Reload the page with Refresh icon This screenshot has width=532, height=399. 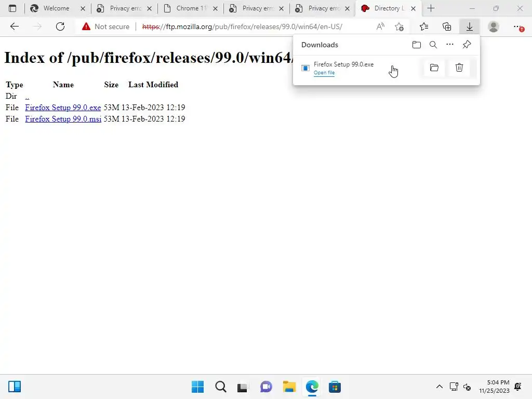(60, 26)
